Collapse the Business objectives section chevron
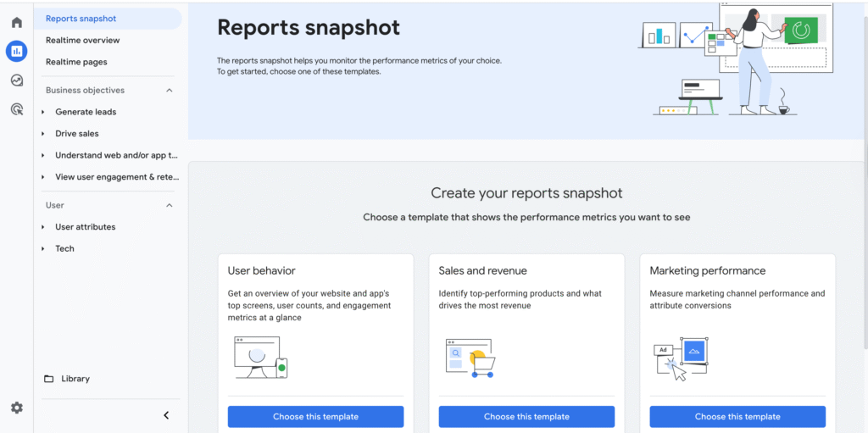The height and width of the screenshot is (433, 868). (x=170, y=91)
